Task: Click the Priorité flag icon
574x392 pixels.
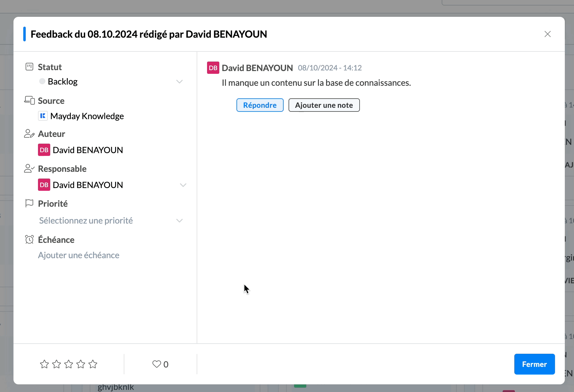Action: tap(29, 203)
